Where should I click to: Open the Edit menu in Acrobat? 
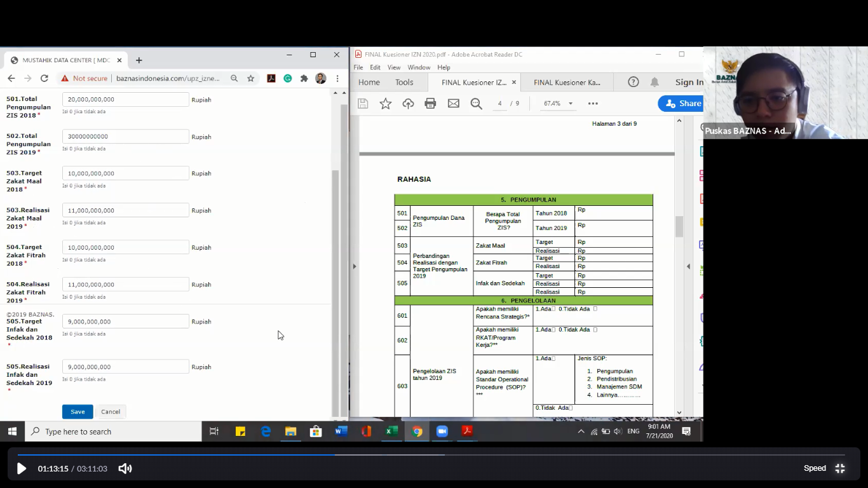375,67
